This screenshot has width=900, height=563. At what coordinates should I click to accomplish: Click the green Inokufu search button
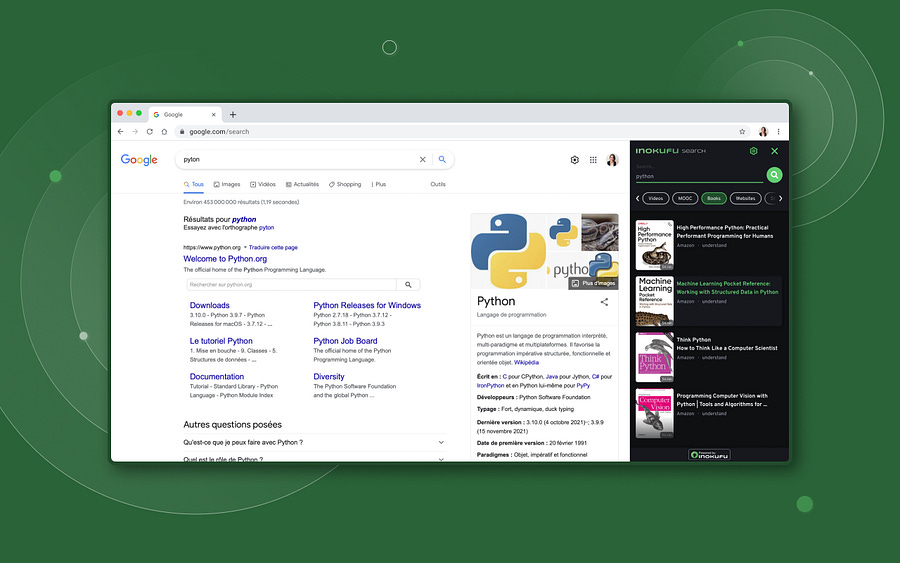click(774, 174)
